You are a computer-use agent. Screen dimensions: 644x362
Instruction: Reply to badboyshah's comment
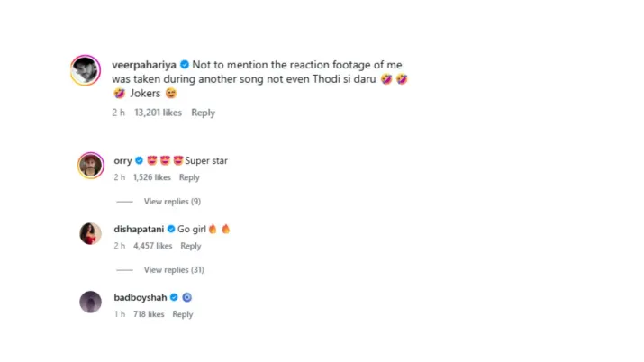point(183,314)
